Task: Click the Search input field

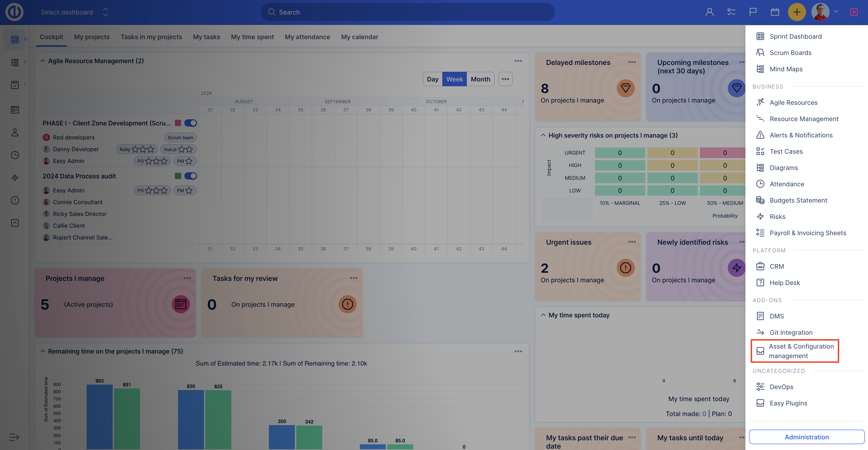Action: click(x=408, y=12)
